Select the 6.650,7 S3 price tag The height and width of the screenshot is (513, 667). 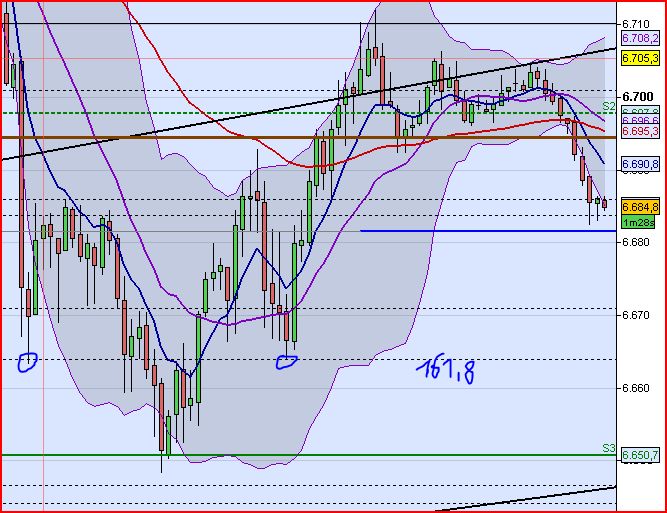[x=641, y=455]
